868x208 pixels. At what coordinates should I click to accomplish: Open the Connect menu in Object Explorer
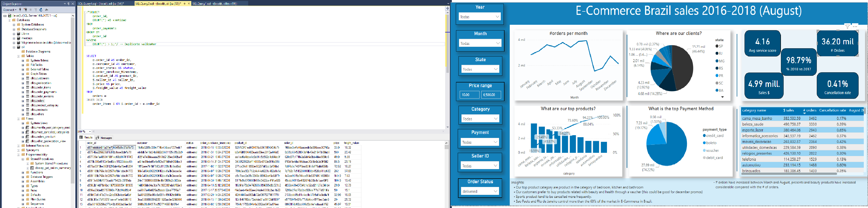click(9, 10)
